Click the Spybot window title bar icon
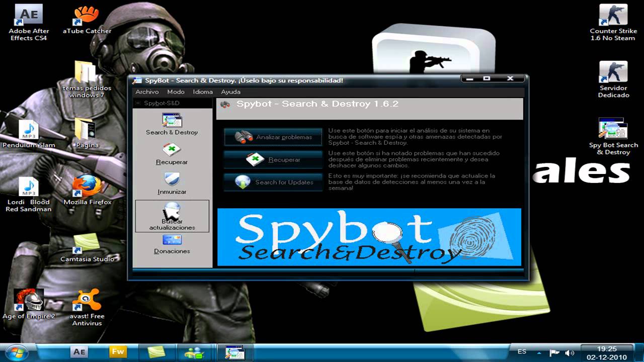644x362 pixels. (x=137, y=80)
